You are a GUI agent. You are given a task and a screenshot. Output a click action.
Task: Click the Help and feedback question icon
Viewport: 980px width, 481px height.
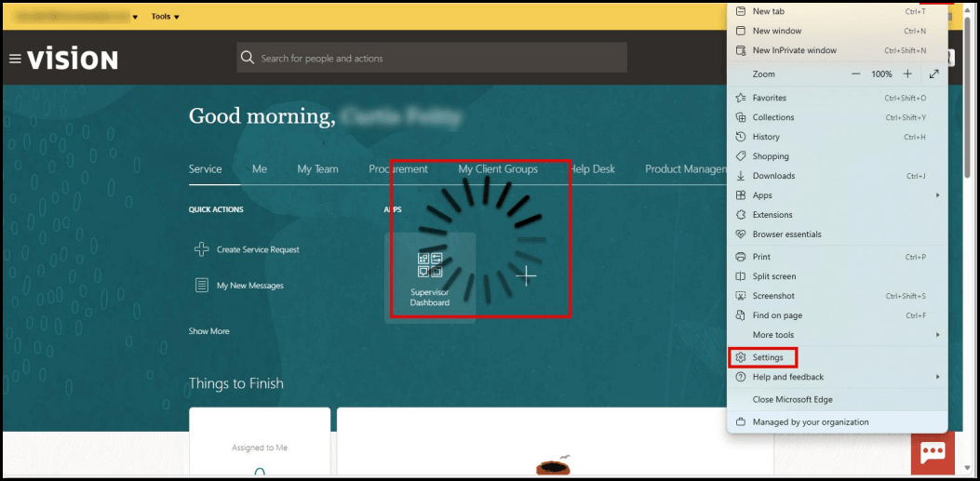741,377
